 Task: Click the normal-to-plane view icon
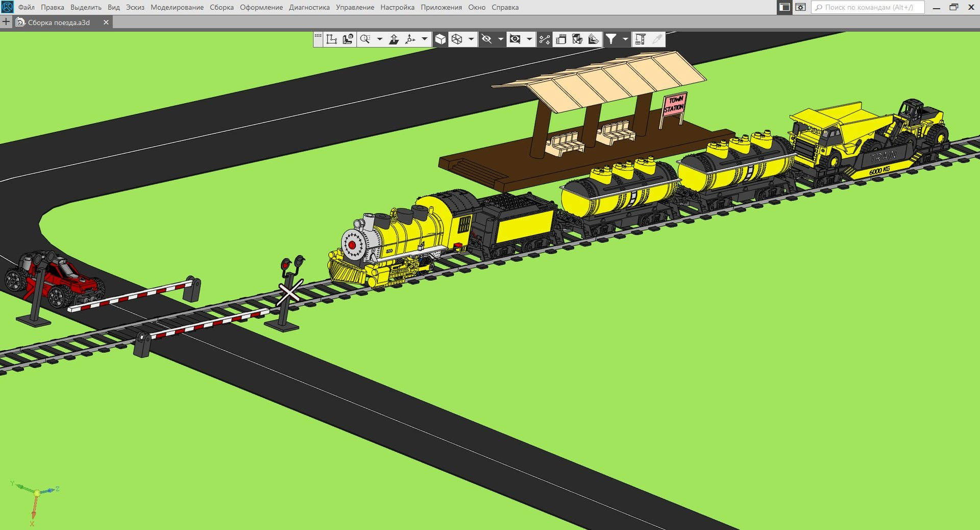pyautogui.click(x=394, y=39)
